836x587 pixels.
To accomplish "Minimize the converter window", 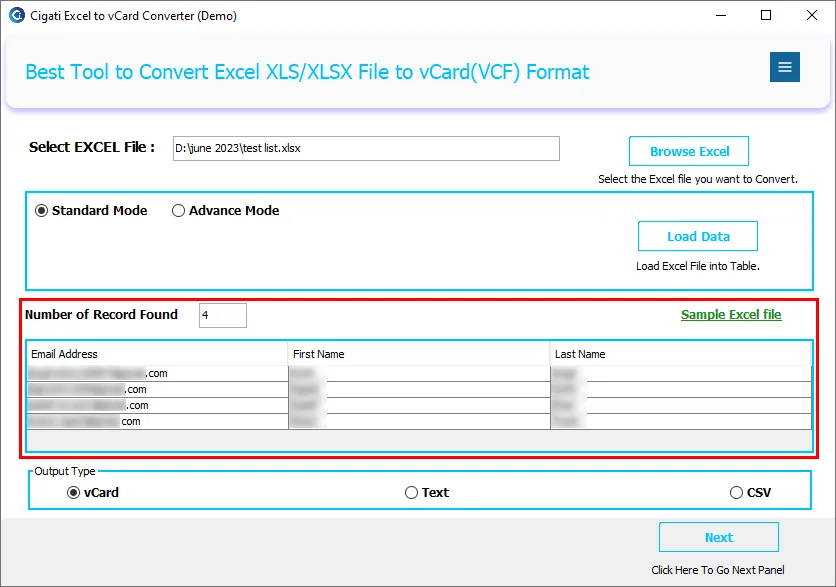I will tap(721, 15).
